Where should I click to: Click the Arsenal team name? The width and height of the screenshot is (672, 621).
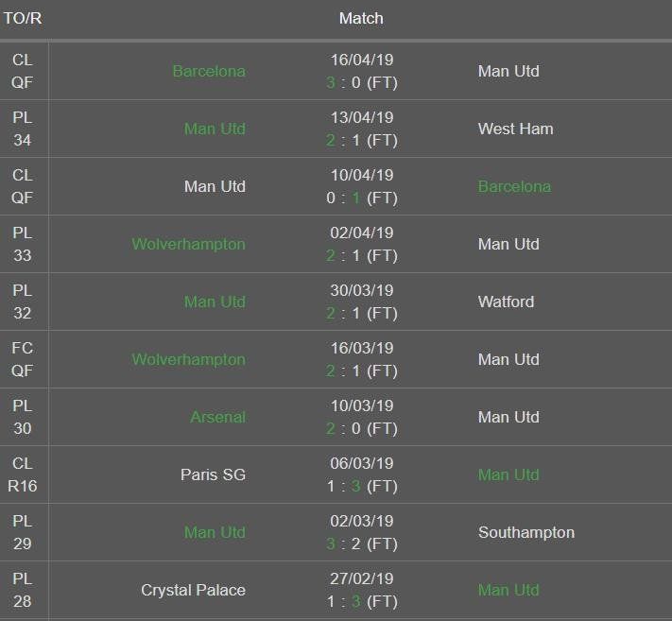click(217, 417)
